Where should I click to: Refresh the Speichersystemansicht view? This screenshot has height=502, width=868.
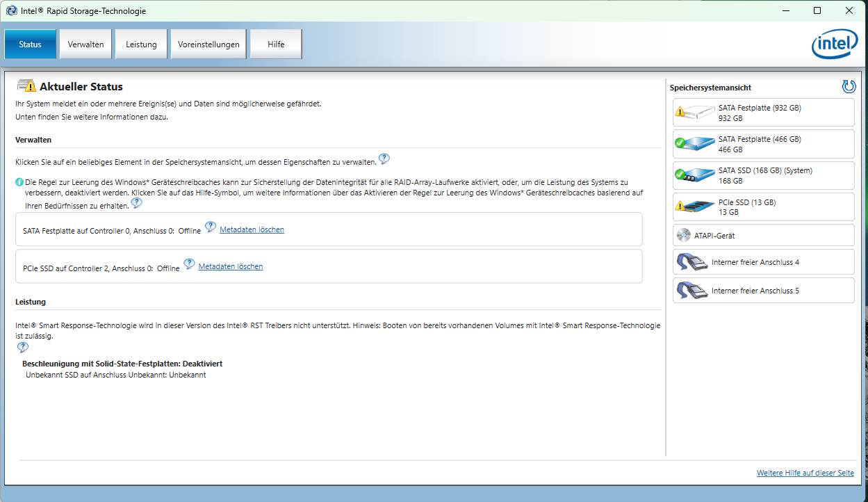tap(849, 87)
